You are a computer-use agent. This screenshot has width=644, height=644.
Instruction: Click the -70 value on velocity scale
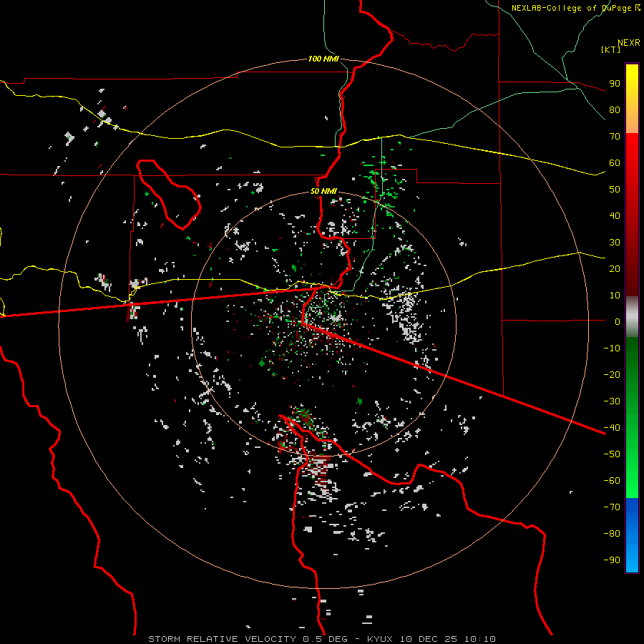point(612,507)
